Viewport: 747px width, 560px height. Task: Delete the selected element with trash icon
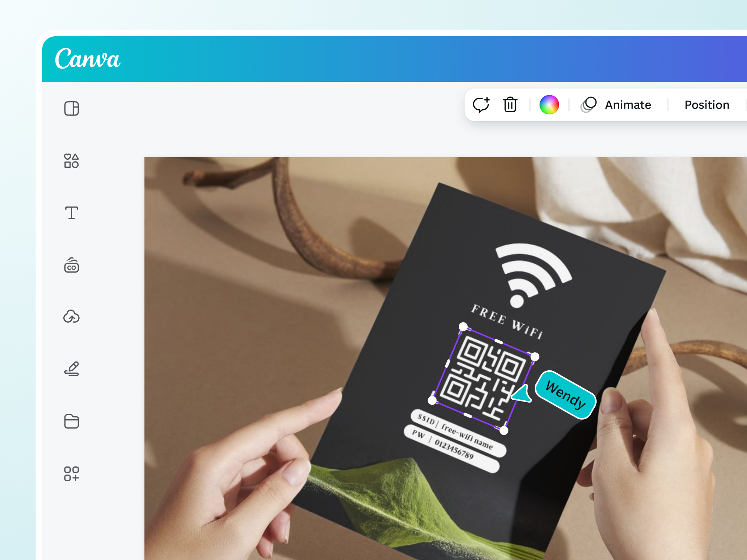point(510,105)
